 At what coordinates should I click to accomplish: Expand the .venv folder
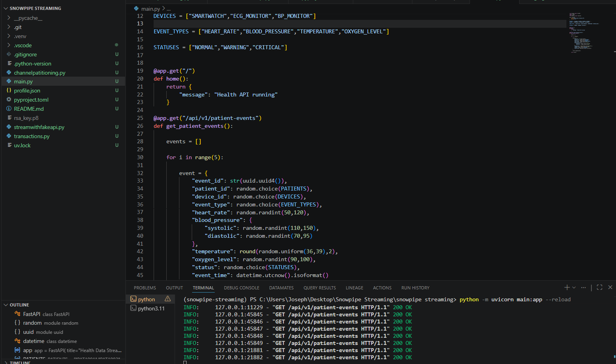[9, 36]
